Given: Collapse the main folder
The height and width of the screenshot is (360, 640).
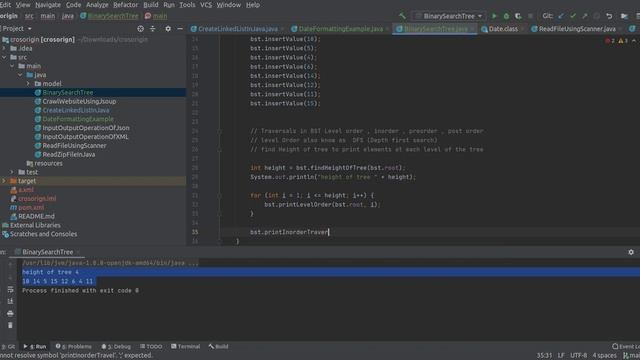Looking at the screenshot, I should tap(12, 66).
